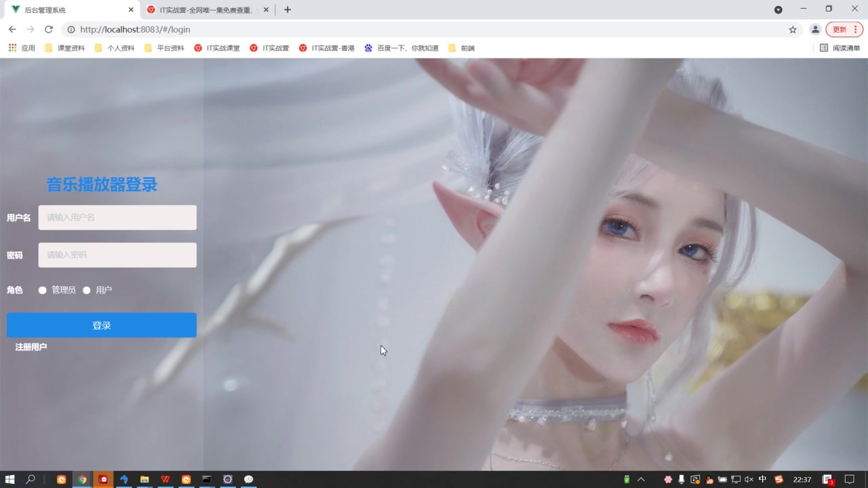Image resolution: width=868 pixels, height=488 pixels.
Task: Open the Windows notification center
Action: pyautogui.click(x=849, y=479)
